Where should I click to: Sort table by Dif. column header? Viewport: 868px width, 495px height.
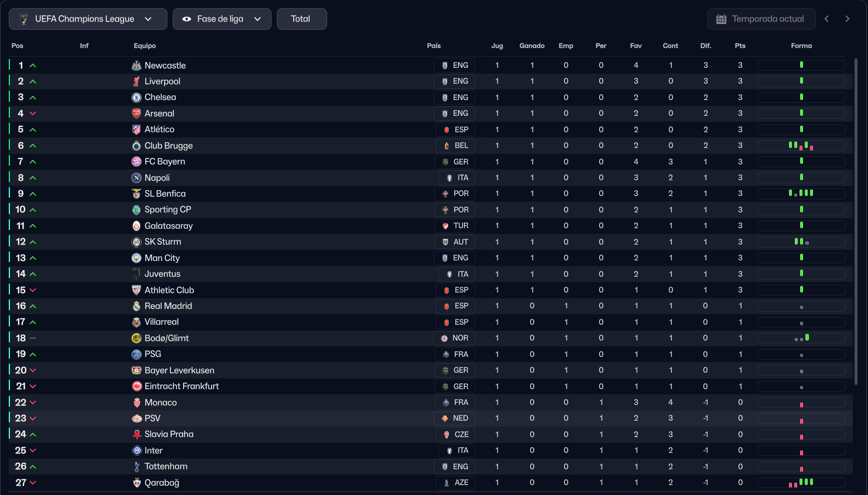pos(705,46)
